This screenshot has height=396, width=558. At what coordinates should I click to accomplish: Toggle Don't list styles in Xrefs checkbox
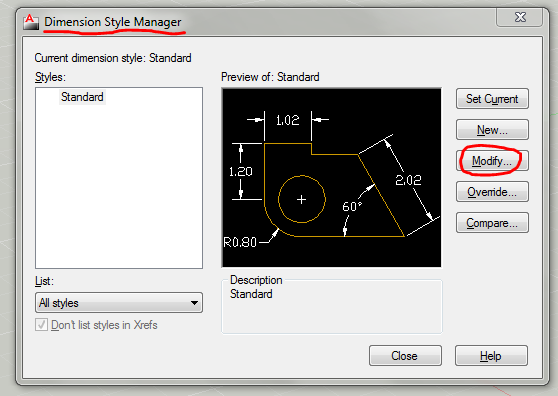(x=41, y=325)
